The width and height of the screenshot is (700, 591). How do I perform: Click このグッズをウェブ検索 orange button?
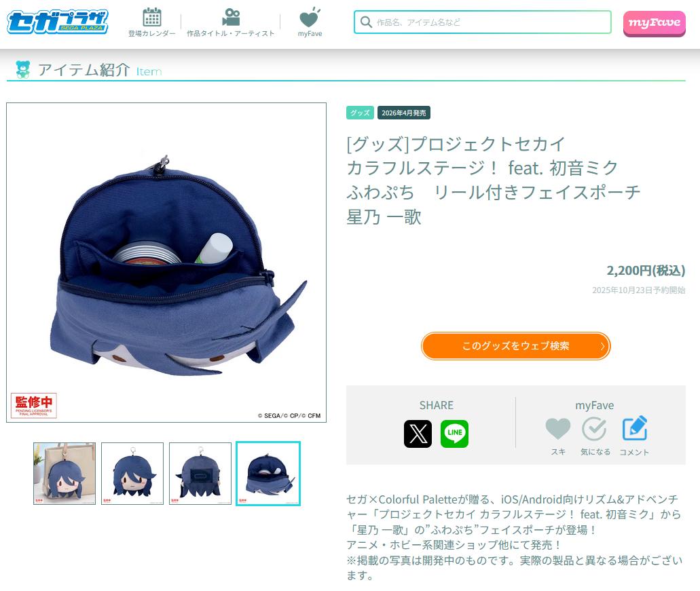point(515,345)
